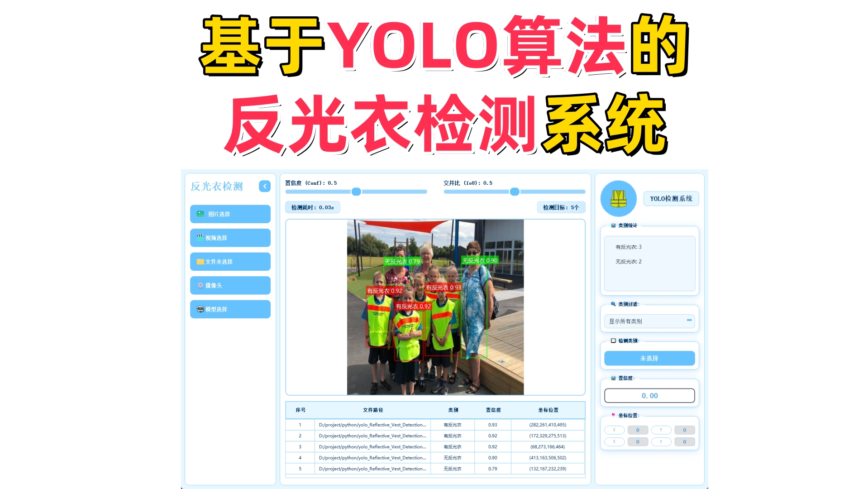Toggle the second Y coordinate lock button
868x489 pixels.
tap(661, 441)
